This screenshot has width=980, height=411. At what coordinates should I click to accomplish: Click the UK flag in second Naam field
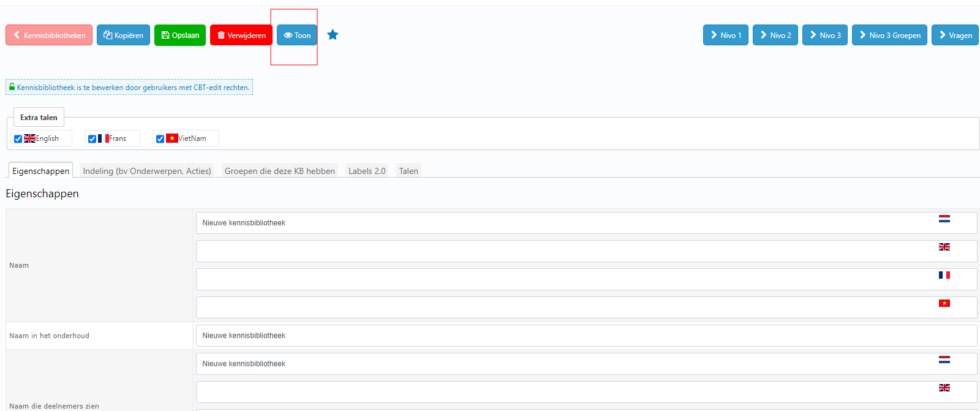944,247
